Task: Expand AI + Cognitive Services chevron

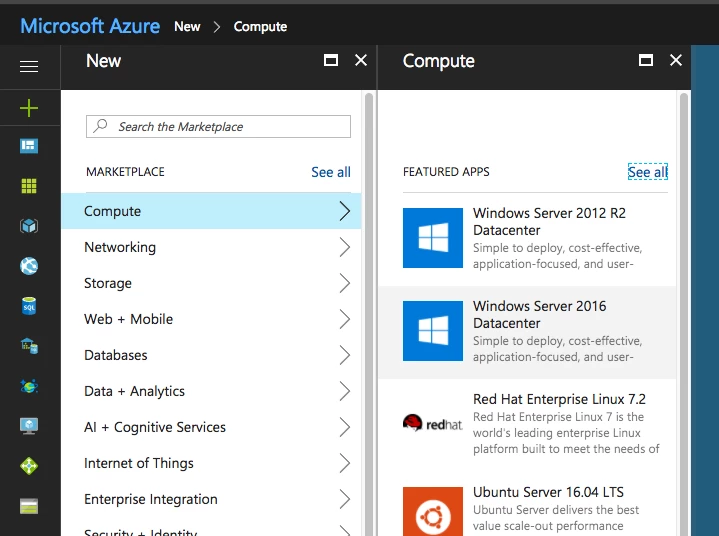Action: [345, 427]
